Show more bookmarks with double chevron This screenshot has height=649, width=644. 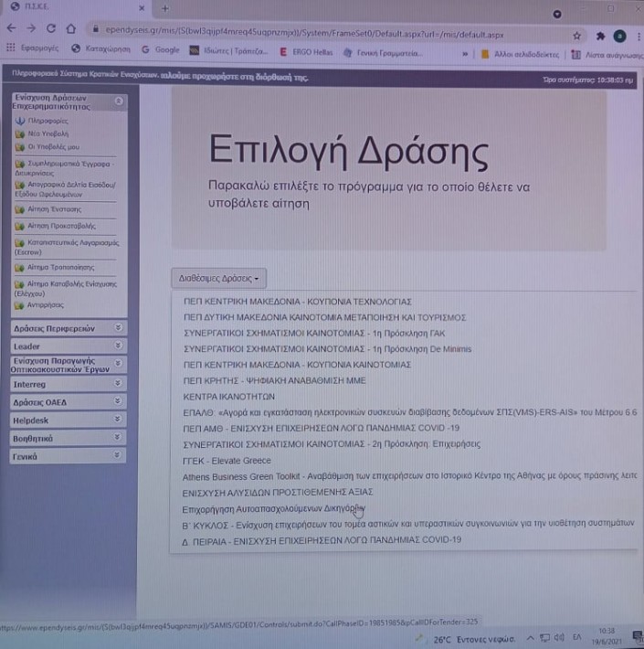(x=465, y=54)
